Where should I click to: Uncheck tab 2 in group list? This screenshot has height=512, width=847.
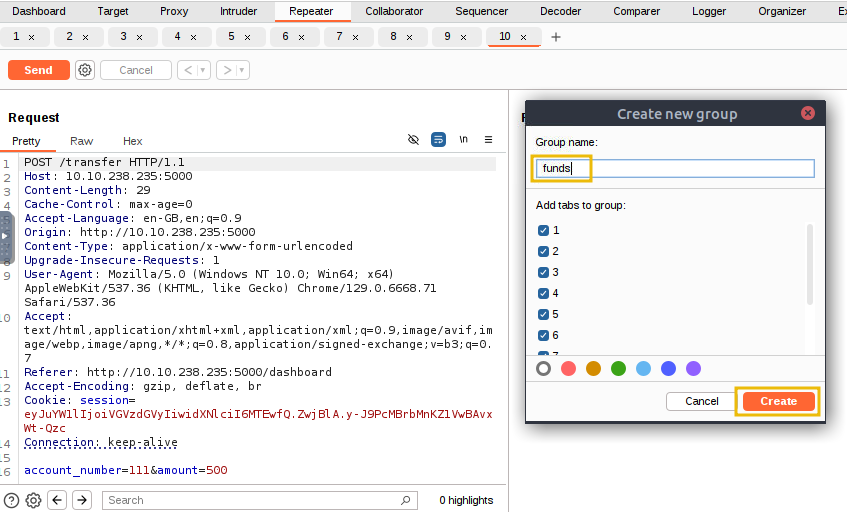point(543,252)
